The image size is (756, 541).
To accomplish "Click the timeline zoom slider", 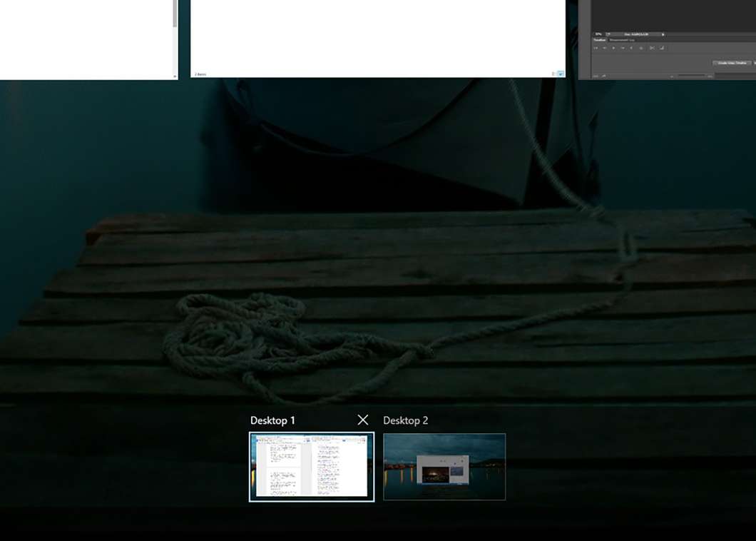I will 692,76.
